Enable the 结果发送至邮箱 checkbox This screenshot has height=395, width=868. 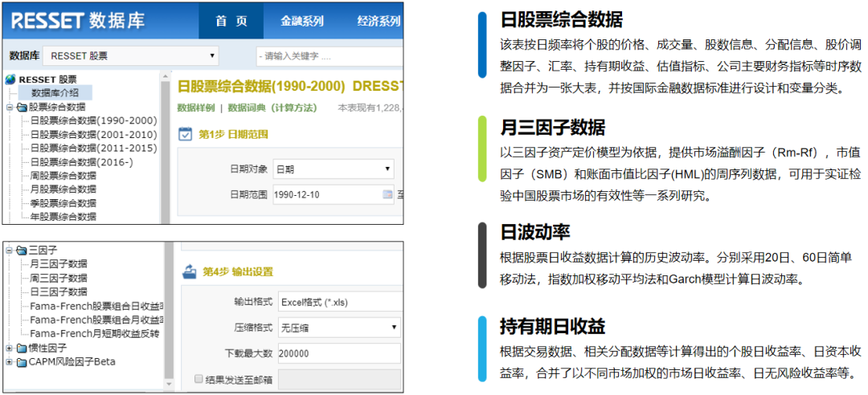click(x=199, y=379)
